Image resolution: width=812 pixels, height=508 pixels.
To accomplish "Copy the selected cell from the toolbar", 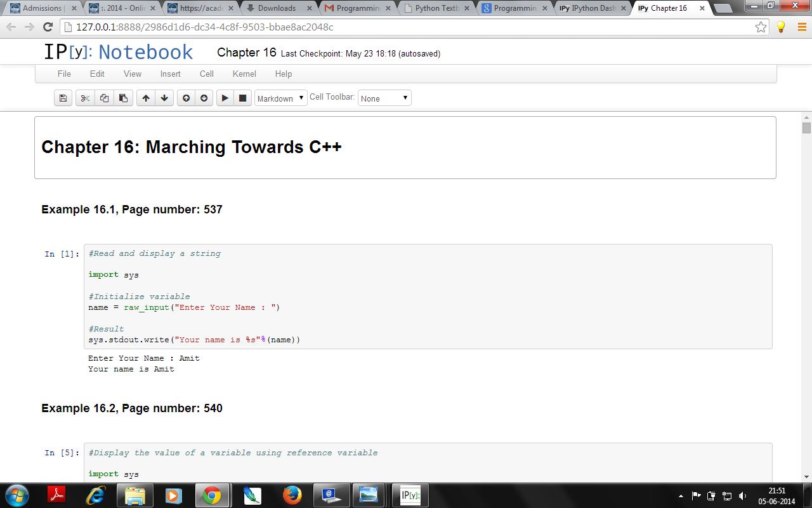I will [104, 98].
